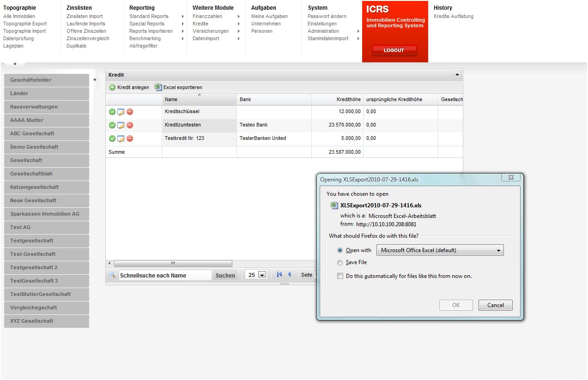Open Standard Reports submenu under Reporting
This screenshot has width=588, height=380.
149,16
